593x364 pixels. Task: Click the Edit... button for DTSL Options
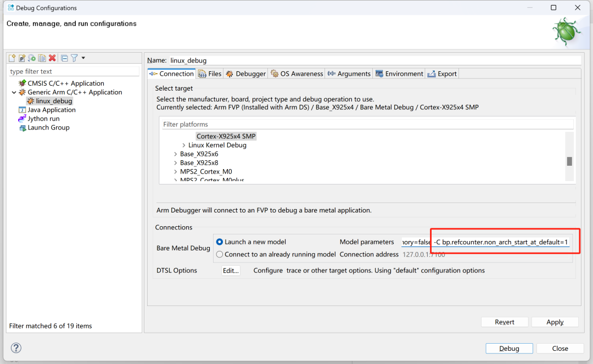[231, 271]
